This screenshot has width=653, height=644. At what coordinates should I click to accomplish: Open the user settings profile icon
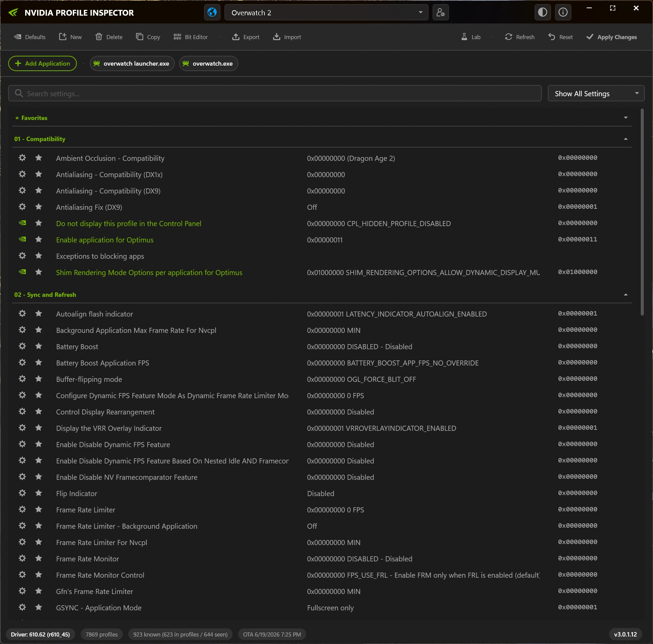pos(440,13)
